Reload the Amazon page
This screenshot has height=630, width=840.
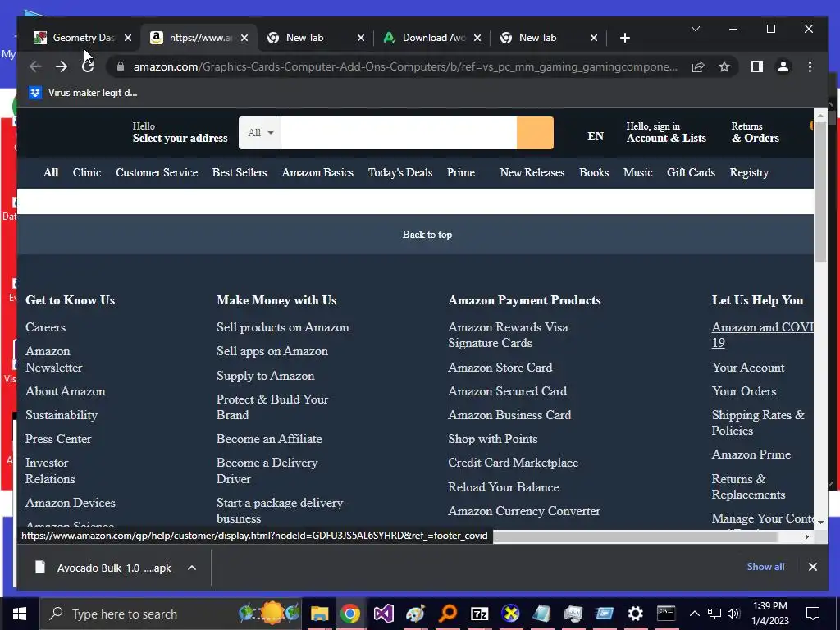click(x=88, y=66)
